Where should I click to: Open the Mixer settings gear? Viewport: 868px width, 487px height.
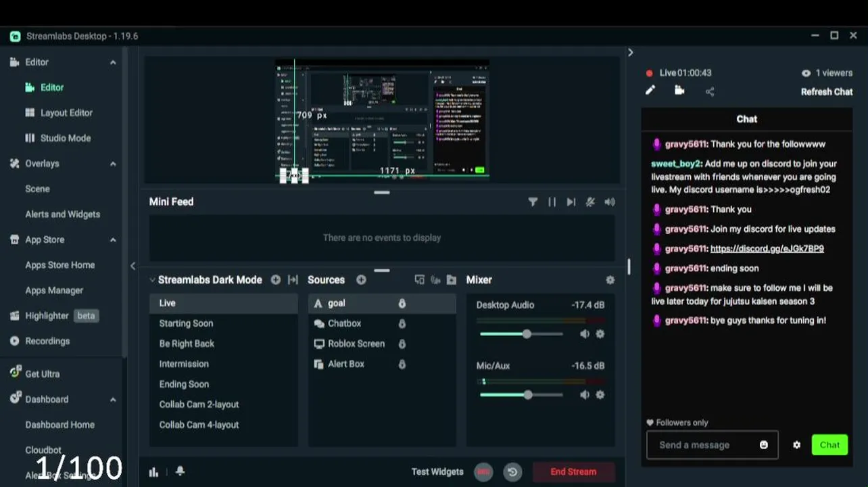[610, 279]
